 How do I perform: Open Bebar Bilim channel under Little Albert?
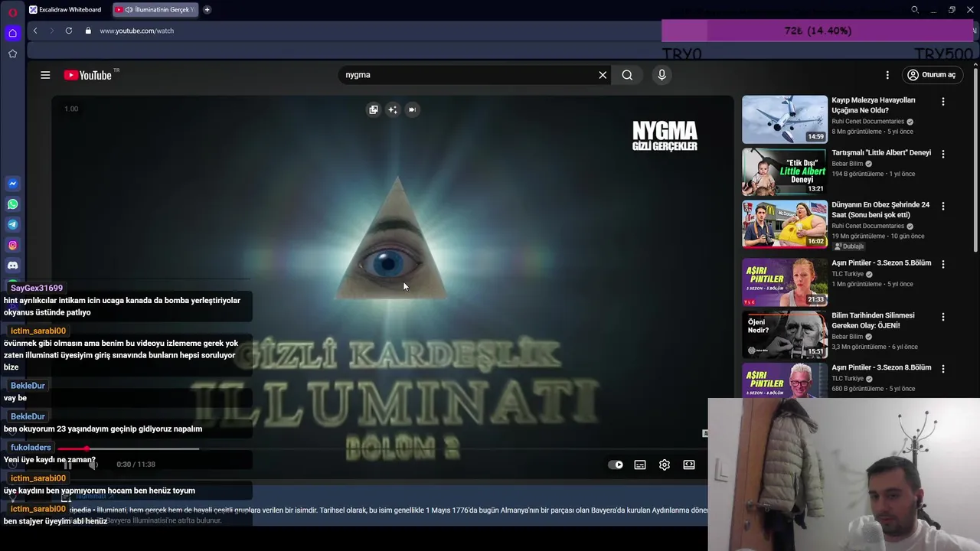pyautogui.click(x=847, y=164)
